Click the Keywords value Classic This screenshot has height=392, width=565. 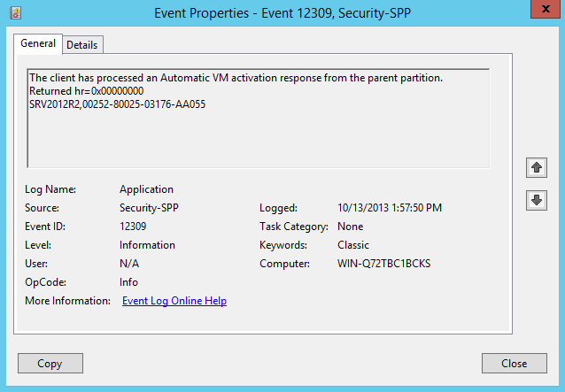pyautogui.click(x=353, y=245)
